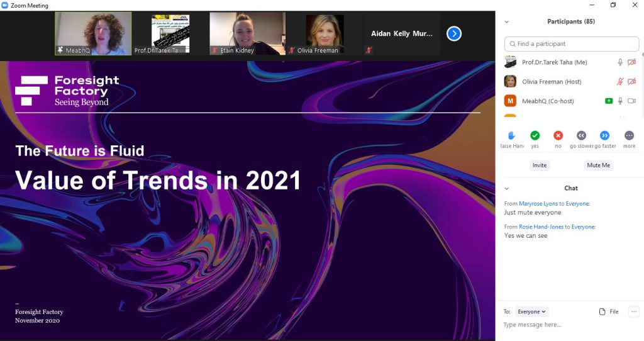Image resolution: width=644 pixels, height=341 pixels.
Task: Click MeabhQ (Co-host) participant row
Action: [x=571, y=101]
